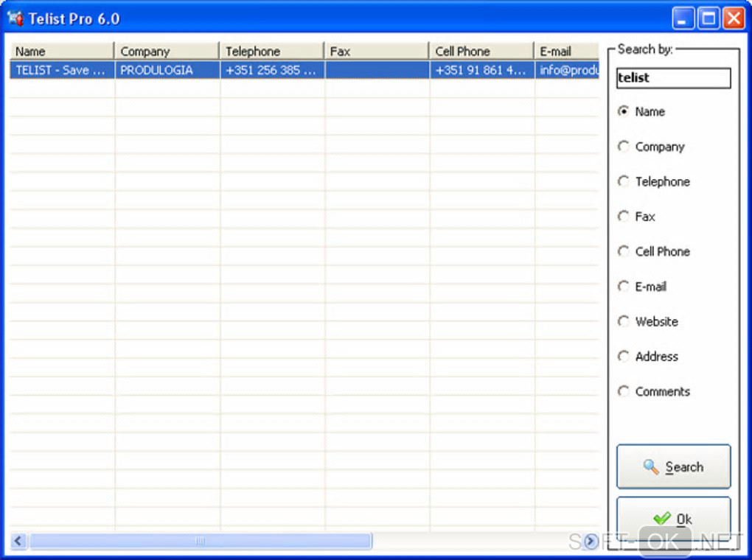Click the info@produ e-mail cell
The width and height of the screenshot is (752, 560).
coord(567,70)
